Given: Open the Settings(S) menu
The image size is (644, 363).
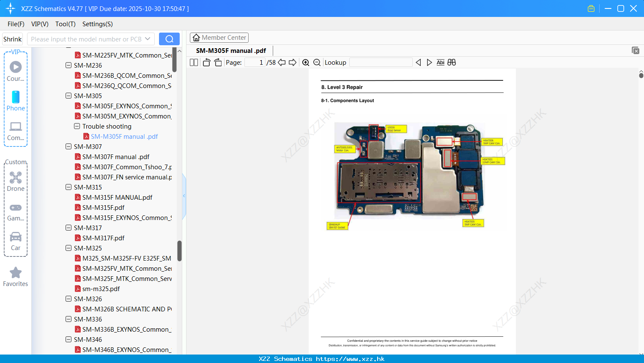Looking at the screenshot, I should (98, 24).
